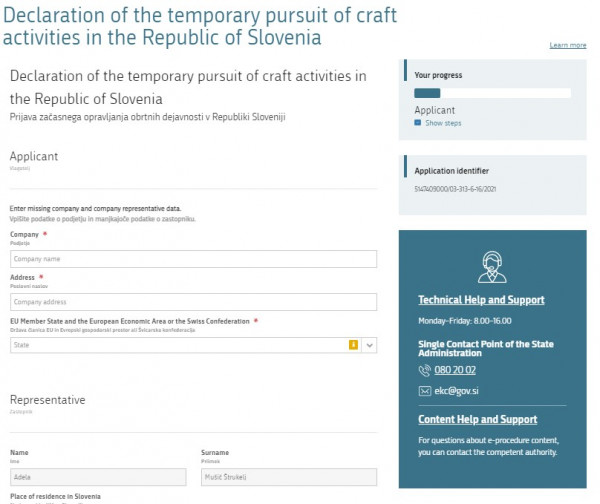Click the Your progress bar

click(492, 93)
